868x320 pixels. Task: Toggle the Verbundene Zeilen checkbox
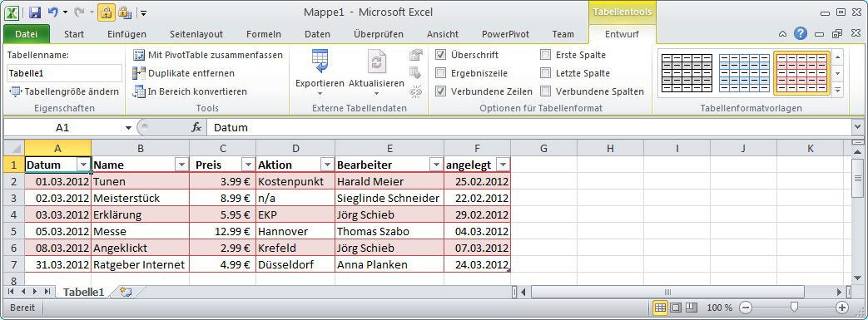click(440, 91)
